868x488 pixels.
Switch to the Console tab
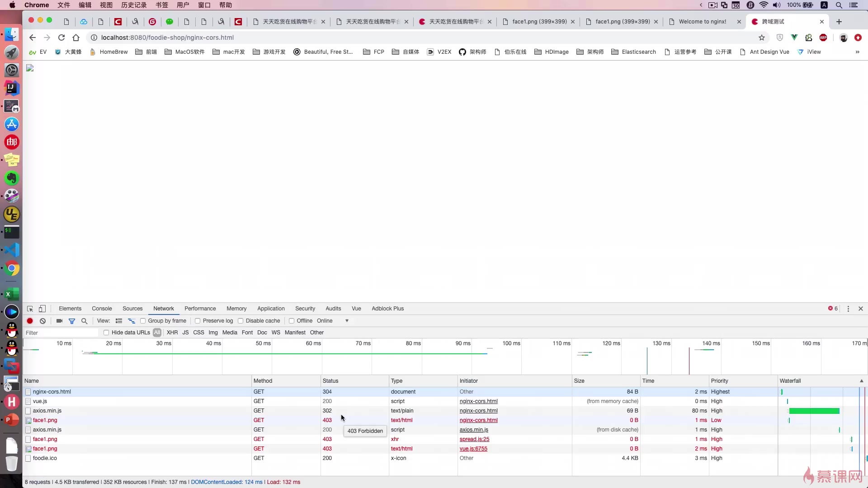(x=102, y=309)
